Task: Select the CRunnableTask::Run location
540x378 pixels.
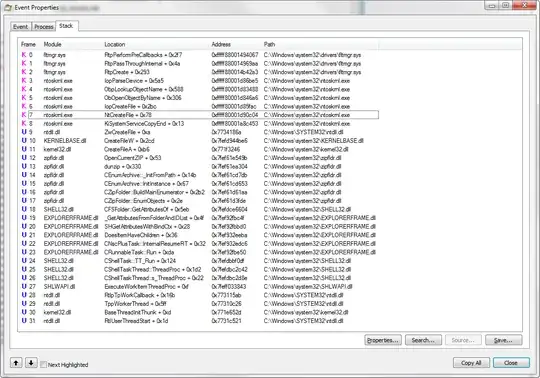Action: [x=139, y=252]
